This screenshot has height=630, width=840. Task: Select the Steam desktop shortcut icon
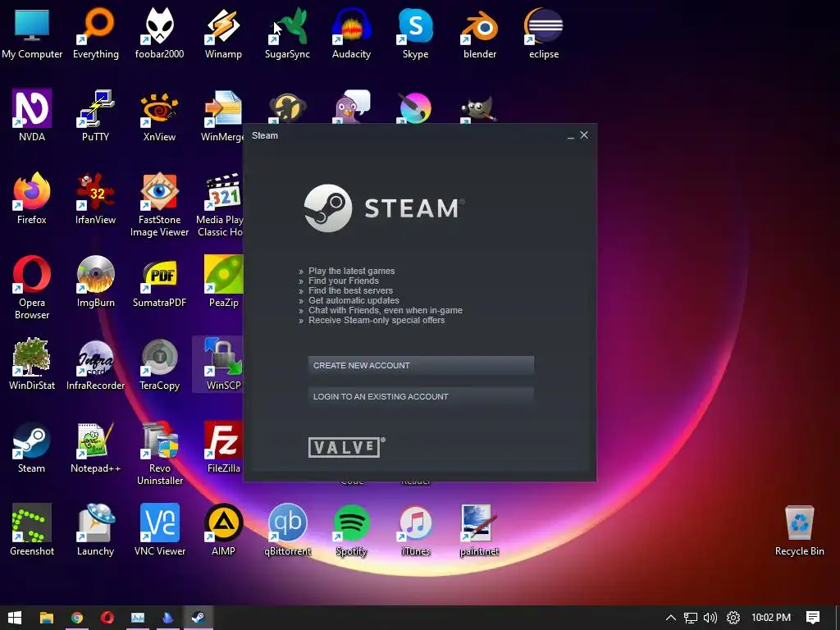click(32, 447)
